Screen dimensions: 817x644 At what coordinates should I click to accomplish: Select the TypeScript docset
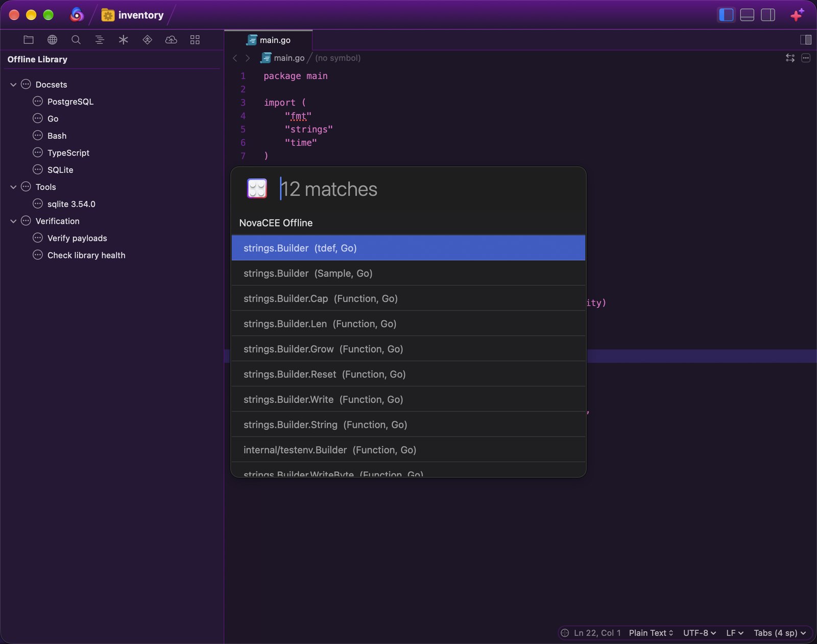pos(68,153)
